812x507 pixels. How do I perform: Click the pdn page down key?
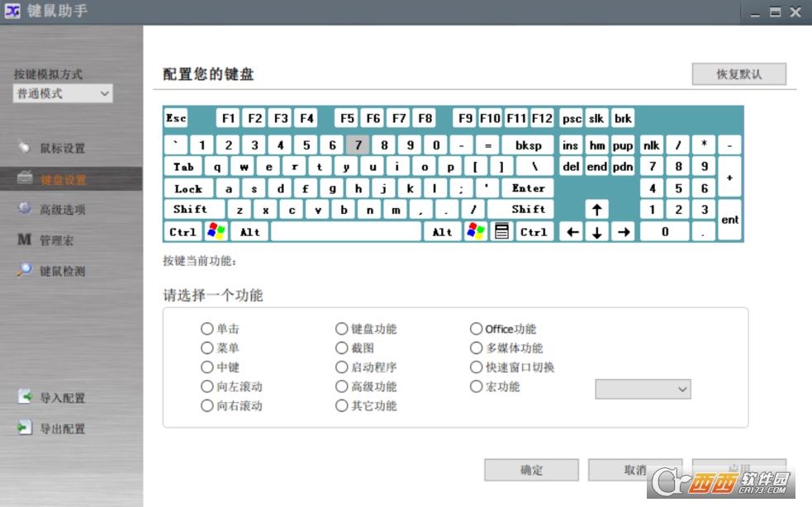pyautogui.click(x=623, y=167)
